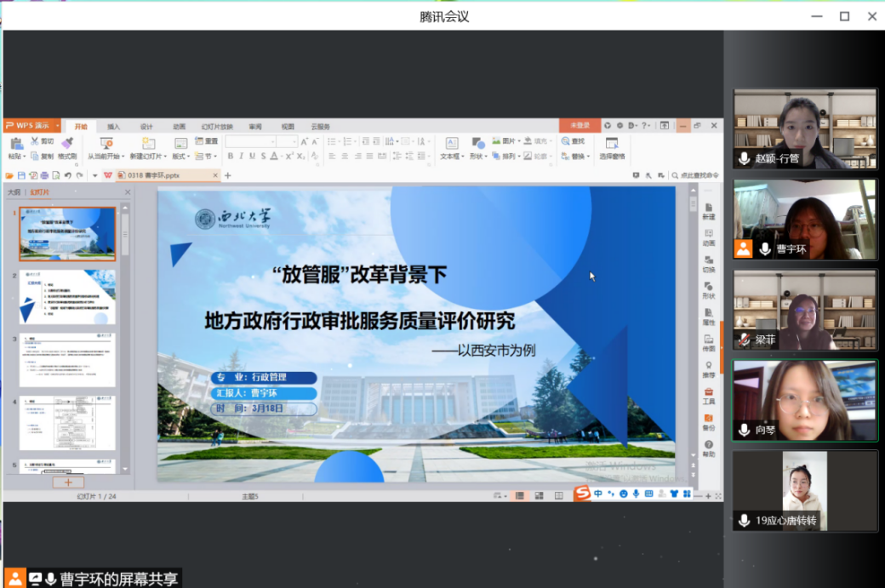885x588 pixels.
Task: Click the Sogou input method S icon
Action: point(581,494)
